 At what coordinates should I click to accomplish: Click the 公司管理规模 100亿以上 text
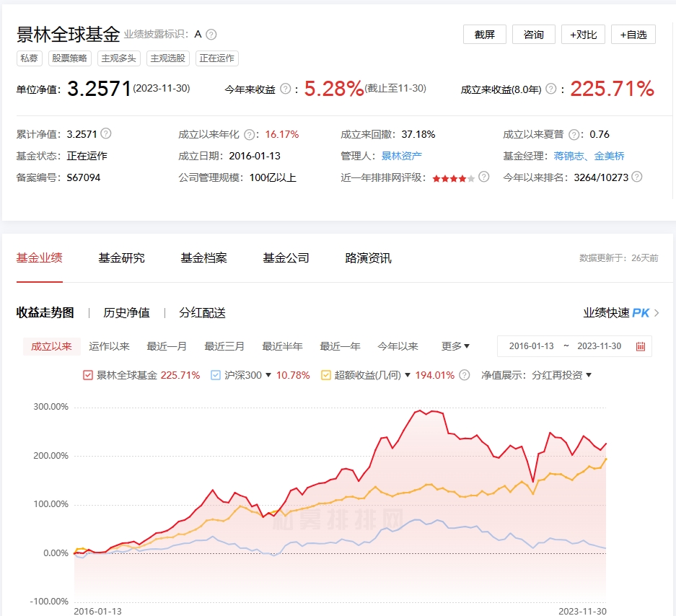click(x=237, y=177)
